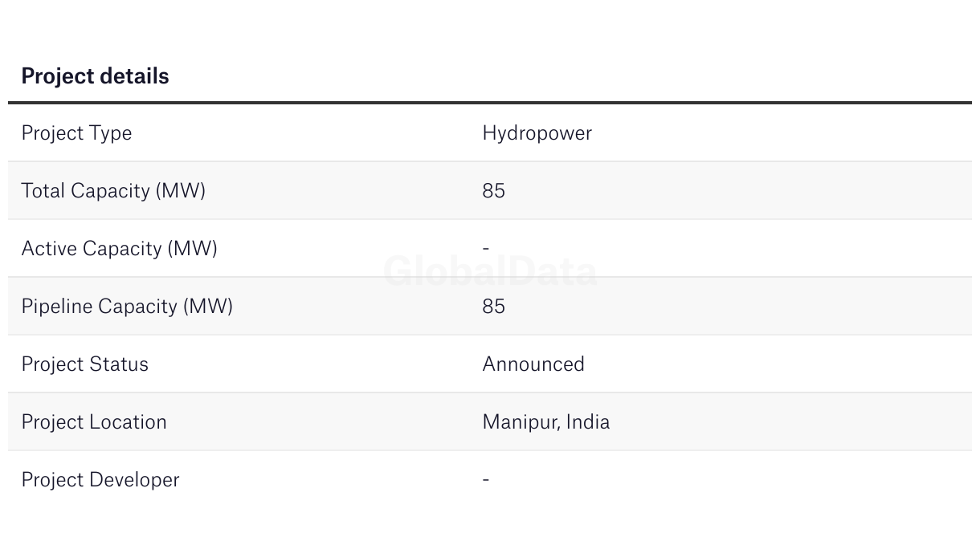This screenshot has width=980, height=541.
Task: Click the Manipur, India location value
Action: (x=546, y=422)
